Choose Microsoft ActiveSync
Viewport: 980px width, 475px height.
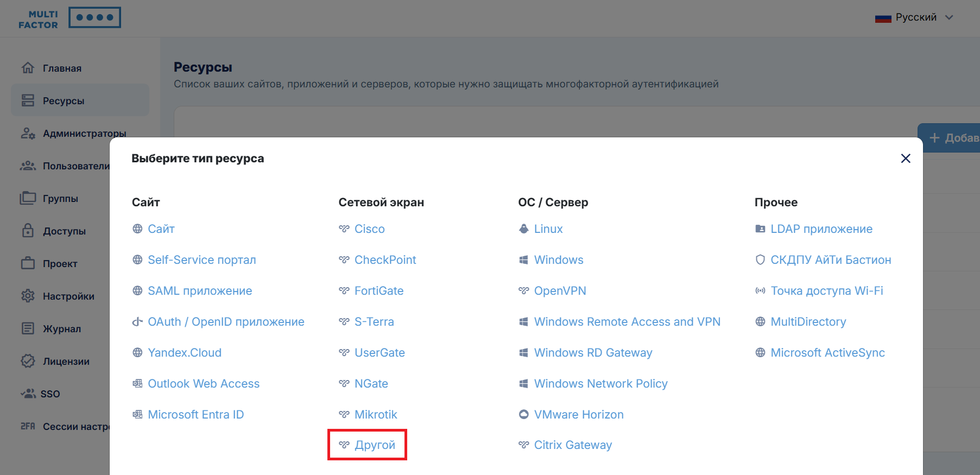click(827, 353)
